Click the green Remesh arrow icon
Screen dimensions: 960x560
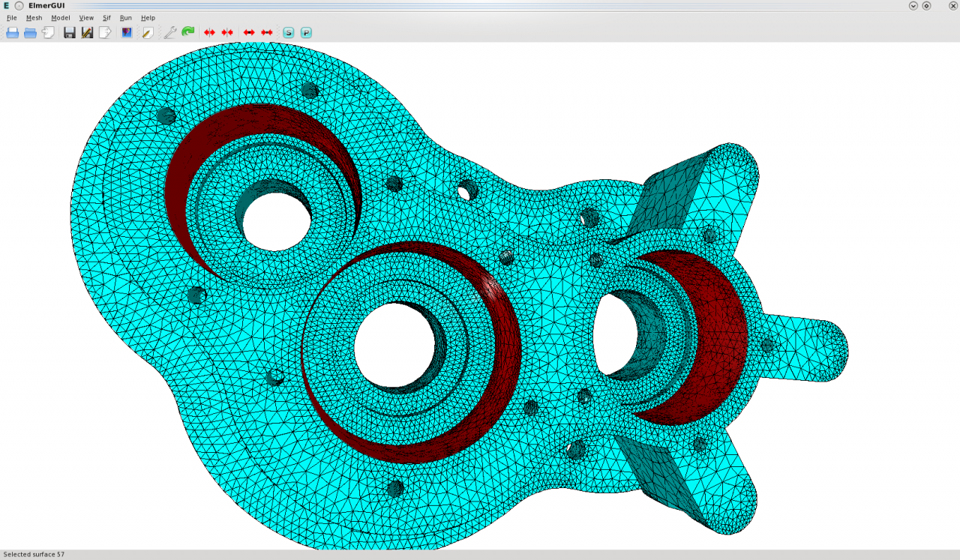188,32
